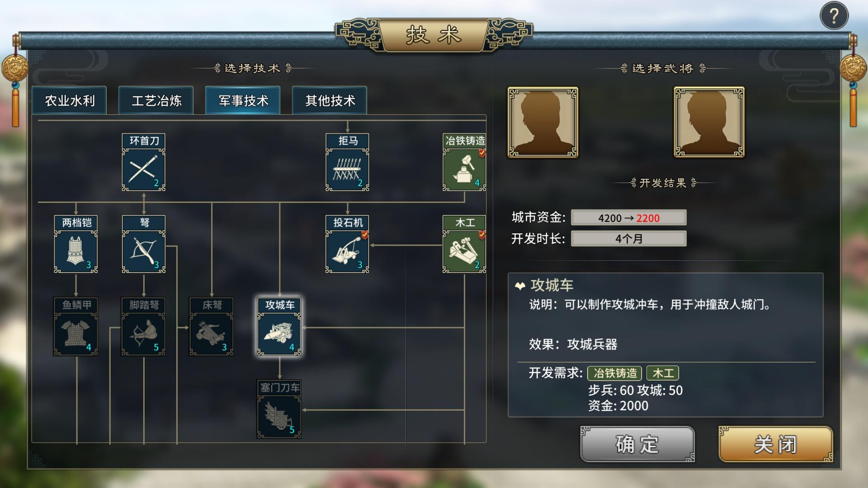
Task: Choose the 脚踏弩 foot crossbow icon
Action: 144,326
